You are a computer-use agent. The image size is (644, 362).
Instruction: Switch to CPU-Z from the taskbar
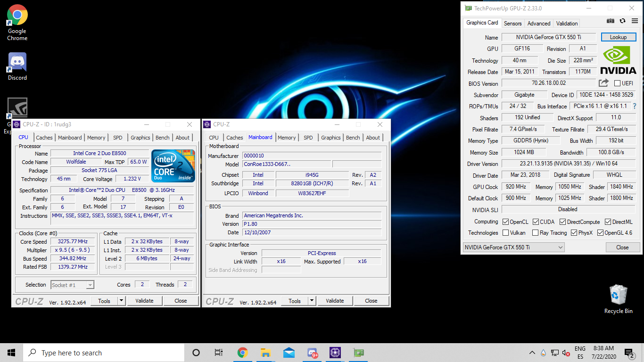click(335, 353)
